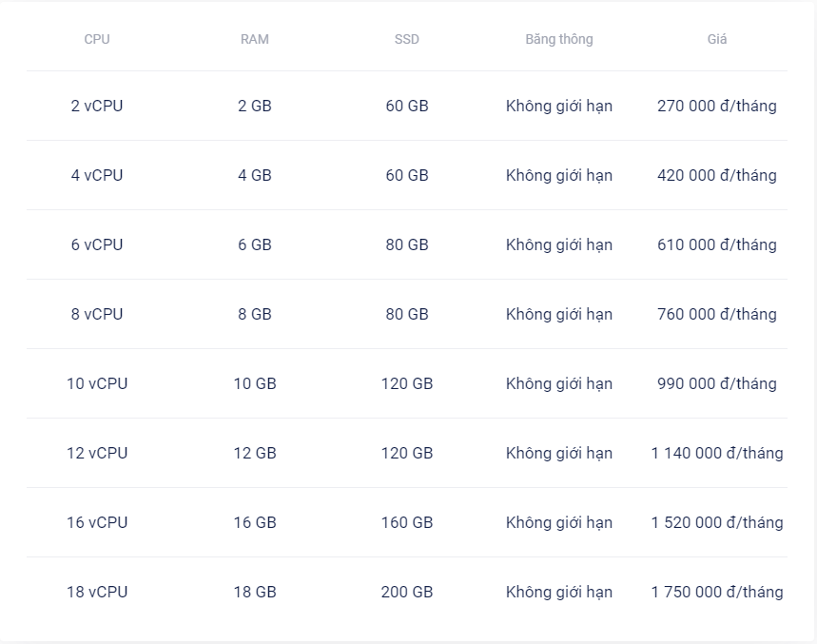This screenshot has height=644, width=817.
Task: Select the 420 000 đ/tháng price
Action: click(717, 175)
